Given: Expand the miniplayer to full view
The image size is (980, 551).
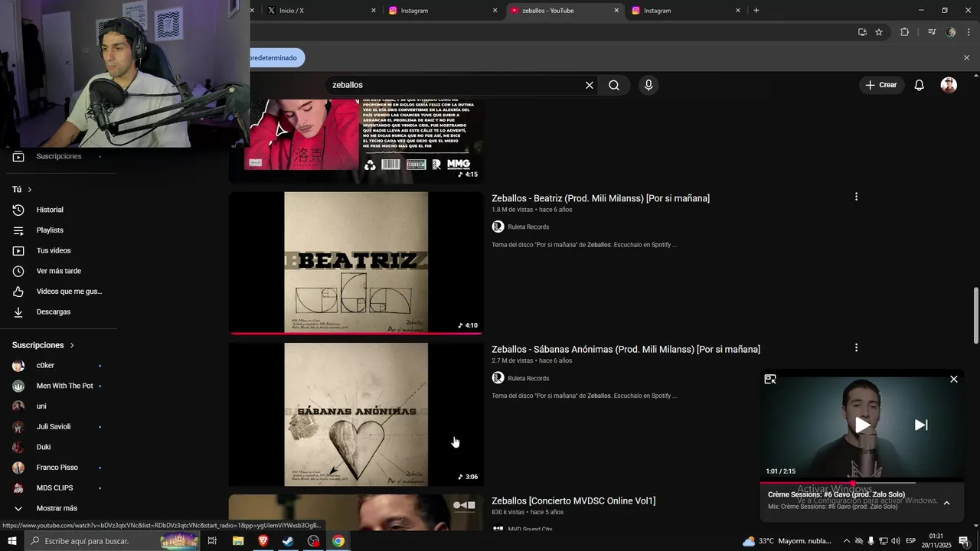Looking at the screenshot, I should pyautogui.click(x=770, y=379).
